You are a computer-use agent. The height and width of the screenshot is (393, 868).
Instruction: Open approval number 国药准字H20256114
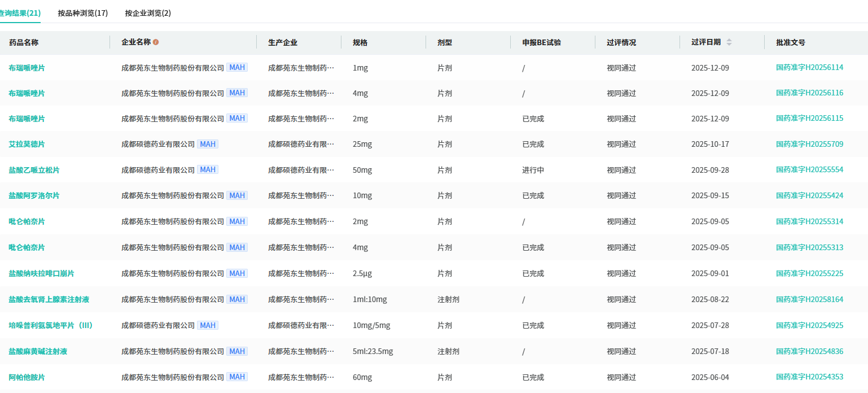[809, 67]
